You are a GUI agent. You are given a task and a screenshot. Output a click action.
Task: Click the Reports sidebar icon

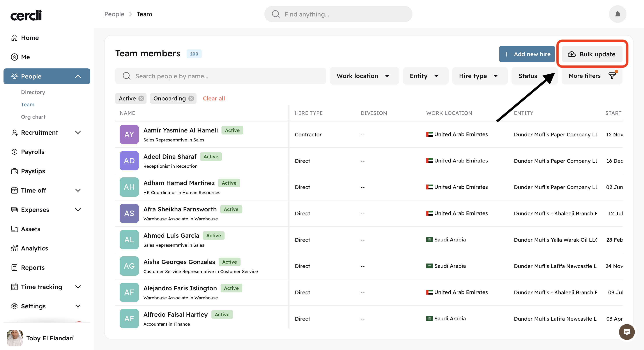14,267
